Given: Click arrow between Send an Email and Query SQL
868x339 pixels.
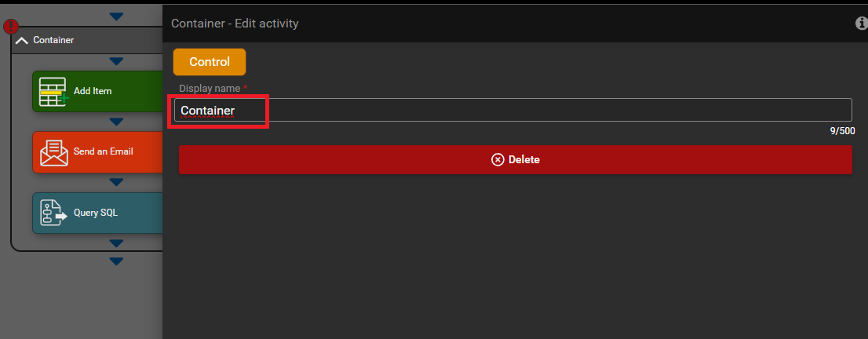Looking at the screenshot, I should click(116, 182).
